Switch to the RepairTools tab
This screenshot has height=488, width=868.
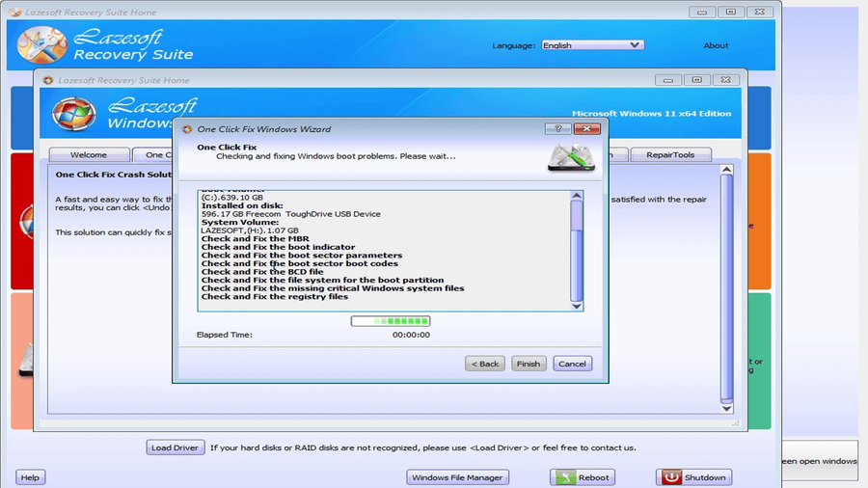coord(670,155)
